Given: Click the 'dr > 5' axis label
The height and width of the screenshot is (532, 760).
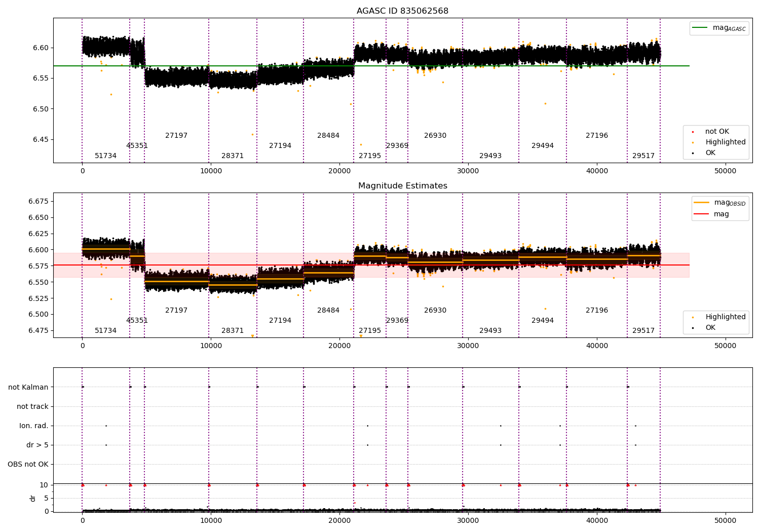Looking at the screenshot, I should (37, 445).
